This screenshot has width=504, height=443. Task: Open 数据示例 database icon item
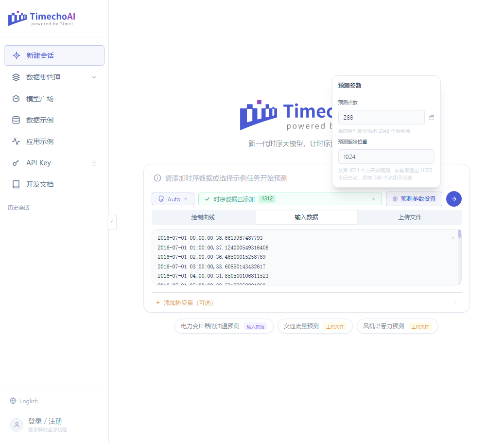(x=54, y=120)
